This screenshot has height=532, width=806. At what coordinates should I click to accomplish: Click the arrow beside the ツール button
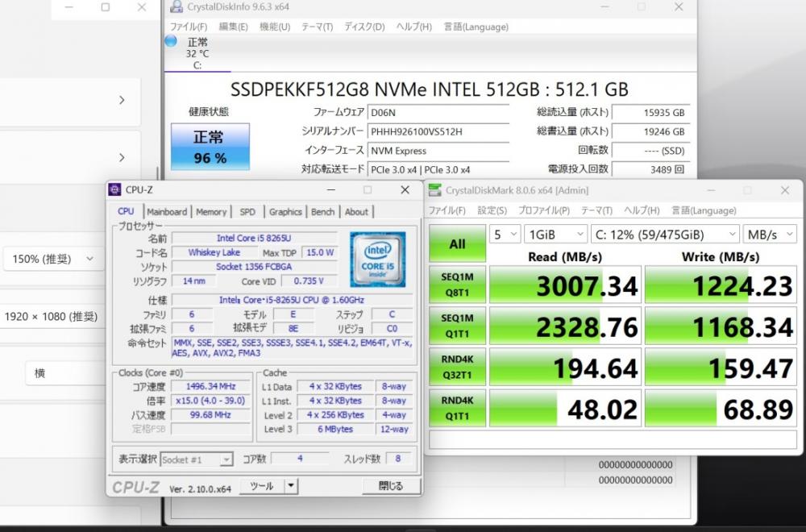click(x=291, y=486)
